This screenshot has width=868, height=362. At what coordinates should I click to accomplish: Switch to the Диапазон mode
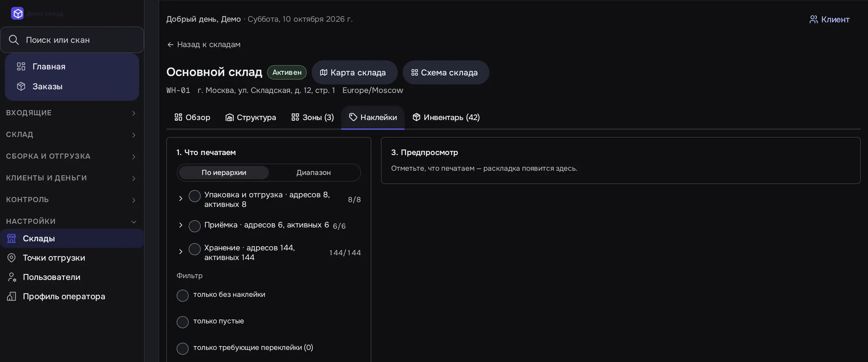click(314, 173)
